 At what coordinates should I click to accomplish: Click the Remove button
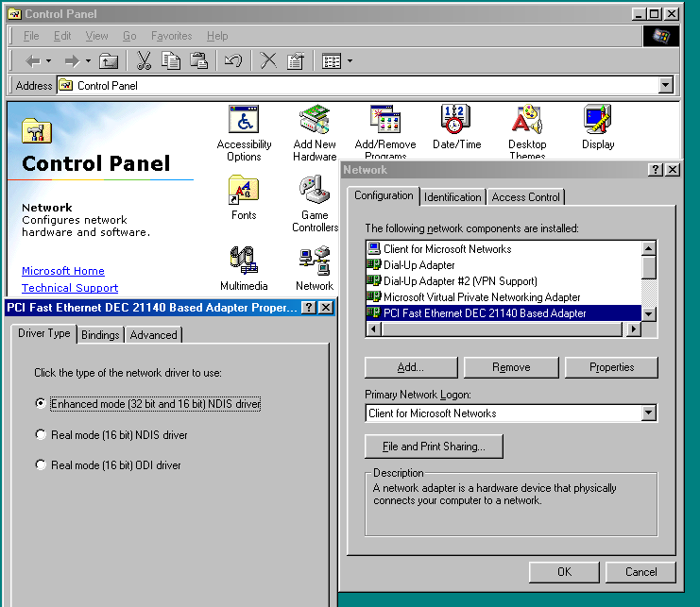511,367
